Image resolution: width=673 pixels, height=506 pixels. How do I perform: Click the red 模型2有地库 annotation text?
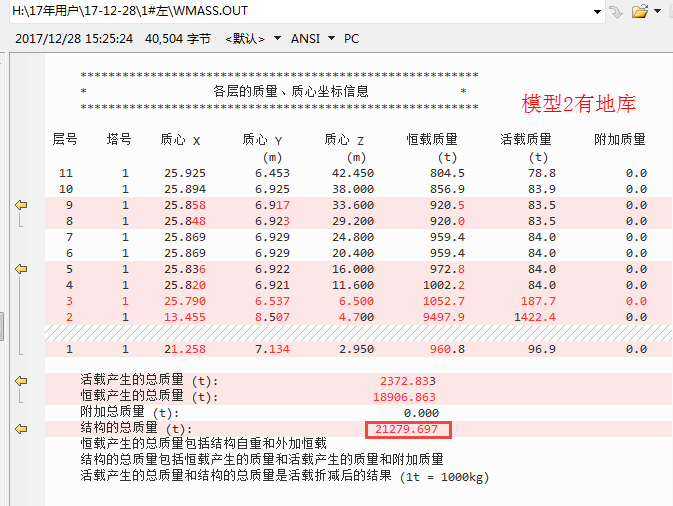click(x=579, y=103)
